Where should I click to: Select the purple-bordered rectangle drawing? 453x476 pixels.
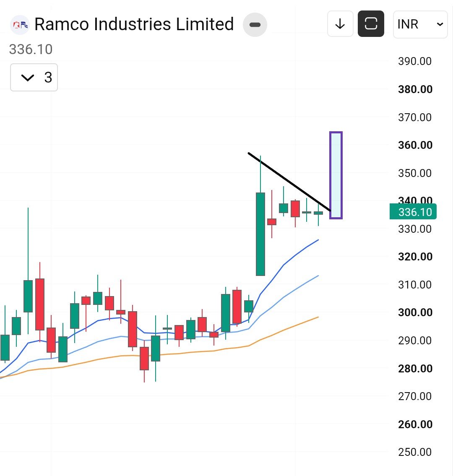[336, 175]
